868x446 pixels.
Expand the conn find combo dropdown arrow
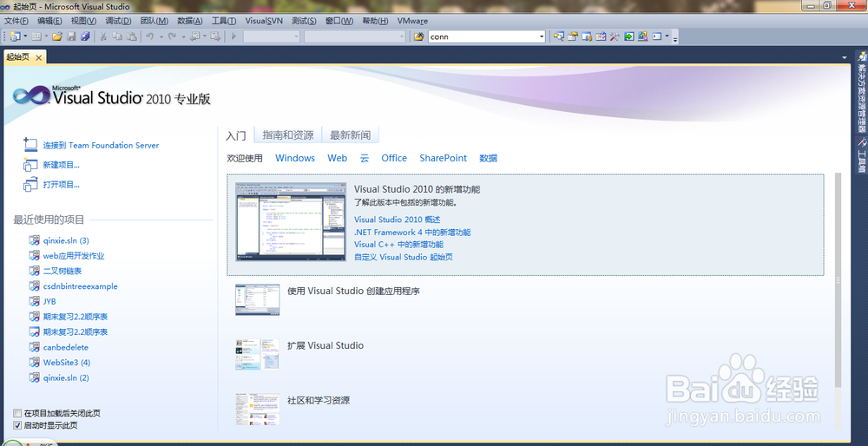click(542, 36)
